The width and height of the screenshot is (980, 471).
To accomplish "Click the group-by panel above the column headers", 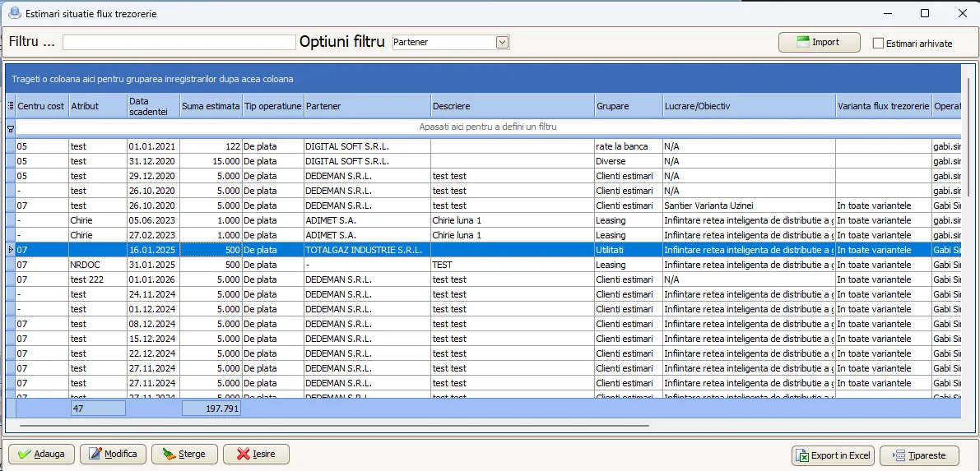I will point(482,80).
